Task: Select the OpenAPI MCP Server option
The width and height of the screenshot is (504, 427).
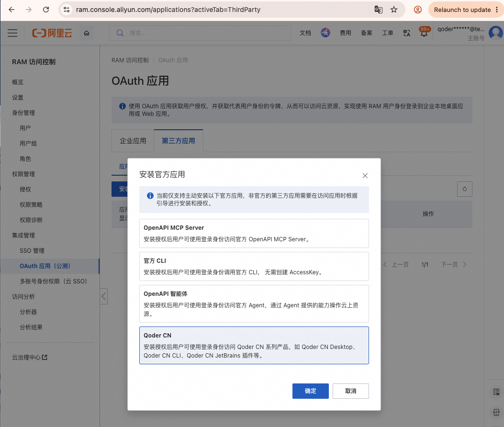Action: 254,234
